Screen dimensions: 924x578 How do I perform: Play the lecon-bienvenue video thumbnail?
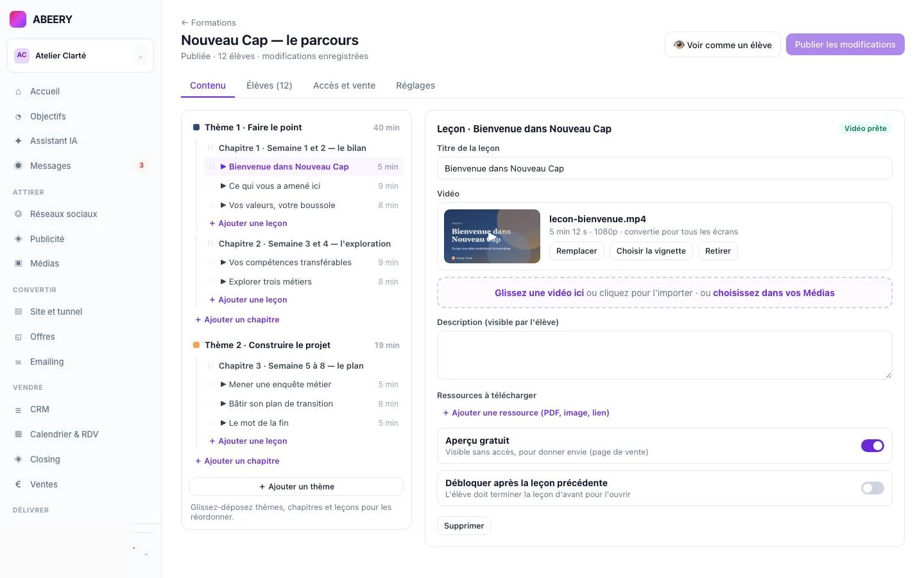coord(492,236)
